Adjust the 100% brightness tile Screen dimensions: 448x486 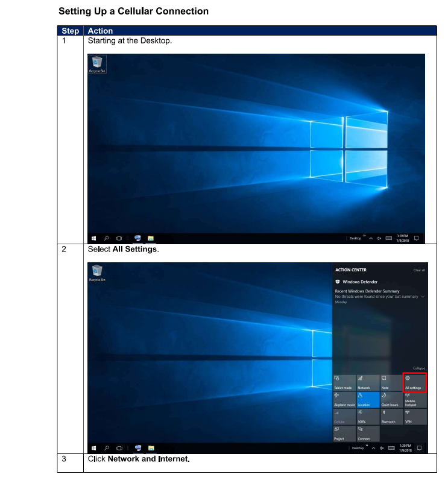coord(368,417)
